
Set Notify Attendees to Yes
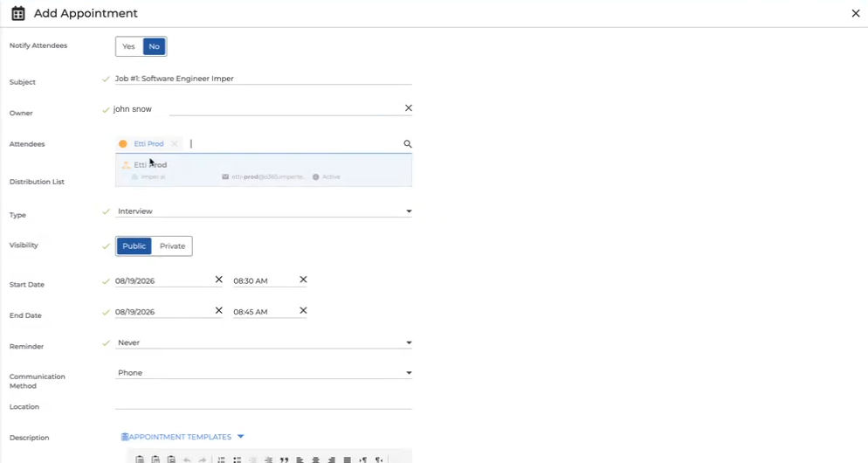[x=128, y=46]
